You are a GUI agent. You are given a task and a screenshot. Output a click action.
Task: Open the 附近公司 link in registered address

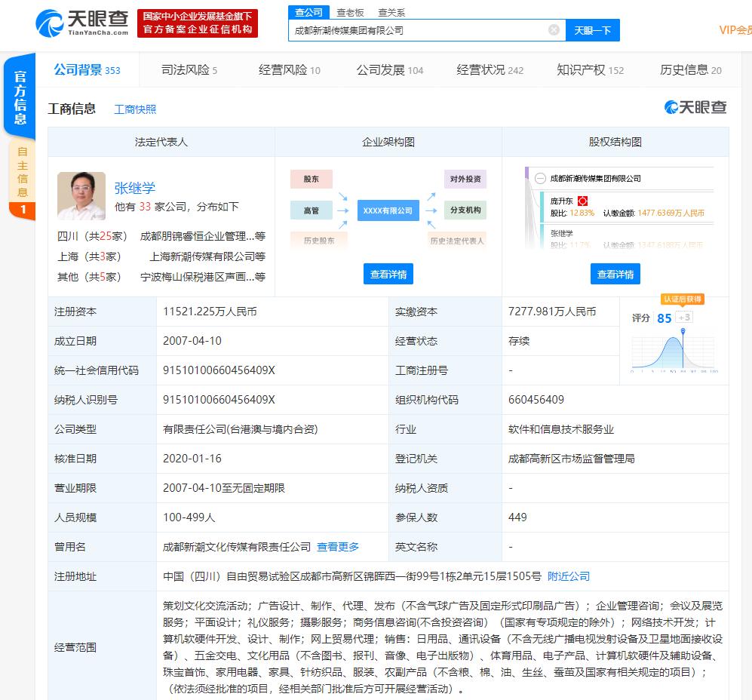(x=569, y=576)
